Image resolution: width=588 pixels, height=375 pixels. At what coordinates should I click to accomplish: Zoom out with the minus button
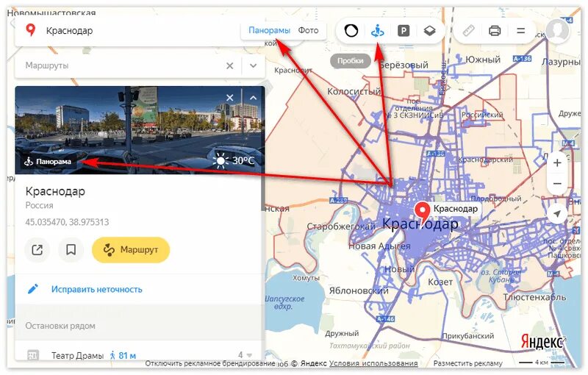point(557,183)
